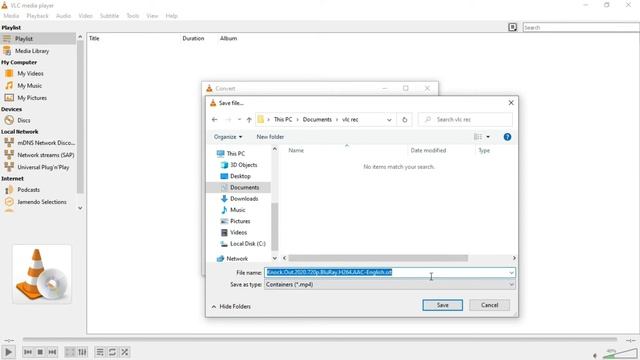The image size is (640, 360).
Task: Open the View menu
Action: (152, 16)
